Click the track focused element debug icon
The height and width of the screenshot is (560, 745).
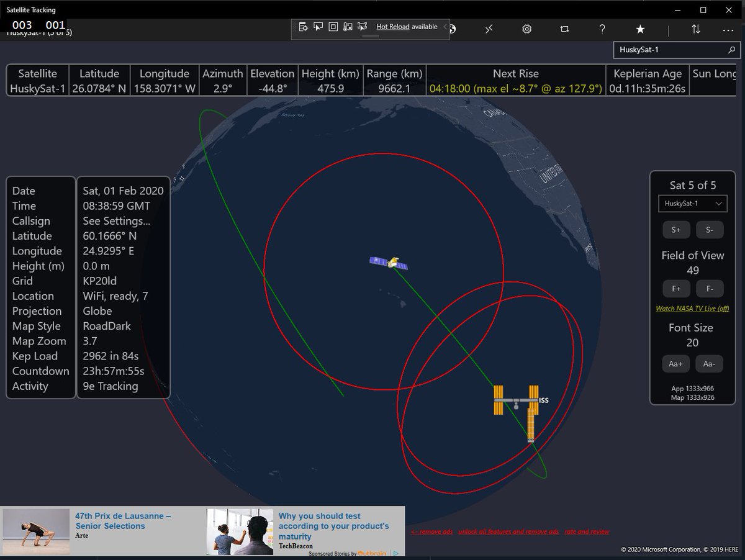tap(363, 27)
